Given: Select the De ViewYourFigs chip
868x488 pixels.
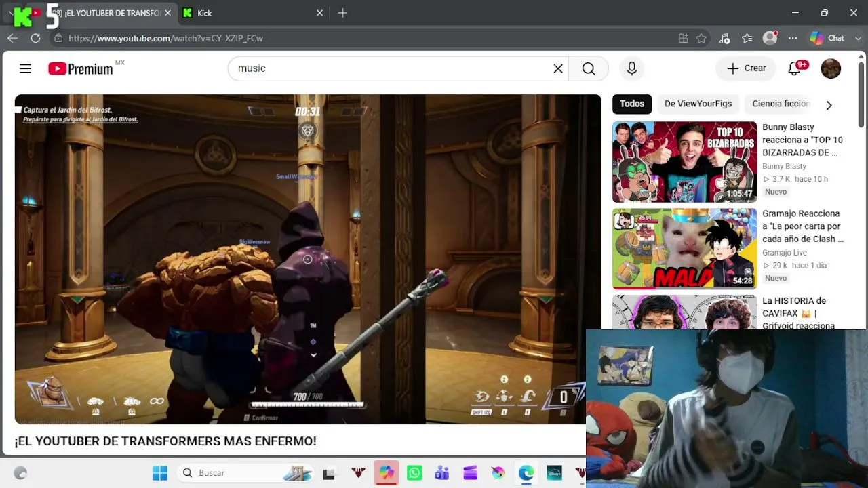Looking at the screenshot, I should coord(698,104).
